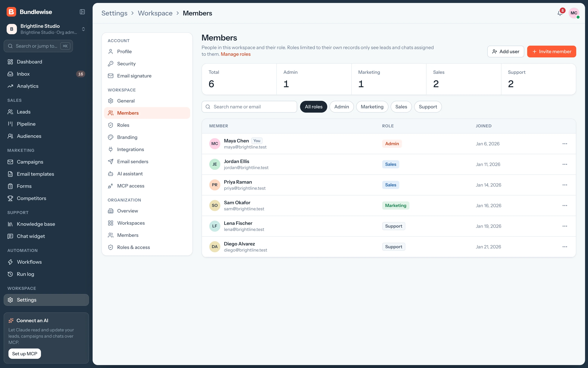The height and width of the screenshot is (368, 588).
Task: Expand the Brightline Studio workspace switcher
Action: pyautogui.click(x=46, y=29)
